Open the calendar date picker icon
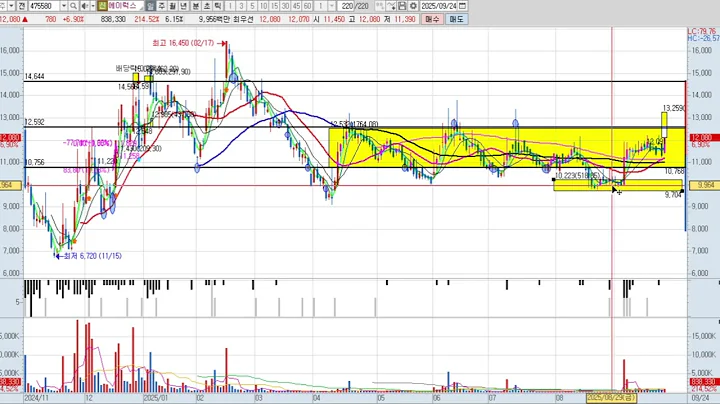The height and width of the screenshot is (404, 720). click(462, 6)
